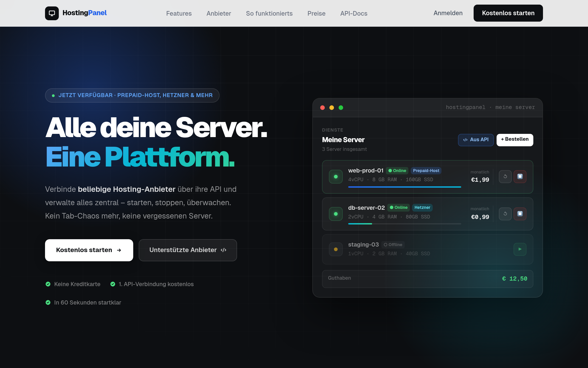Screen dimensions: 588x368
Task: Click the yellow window dot
Action: (x=332, y=108)
